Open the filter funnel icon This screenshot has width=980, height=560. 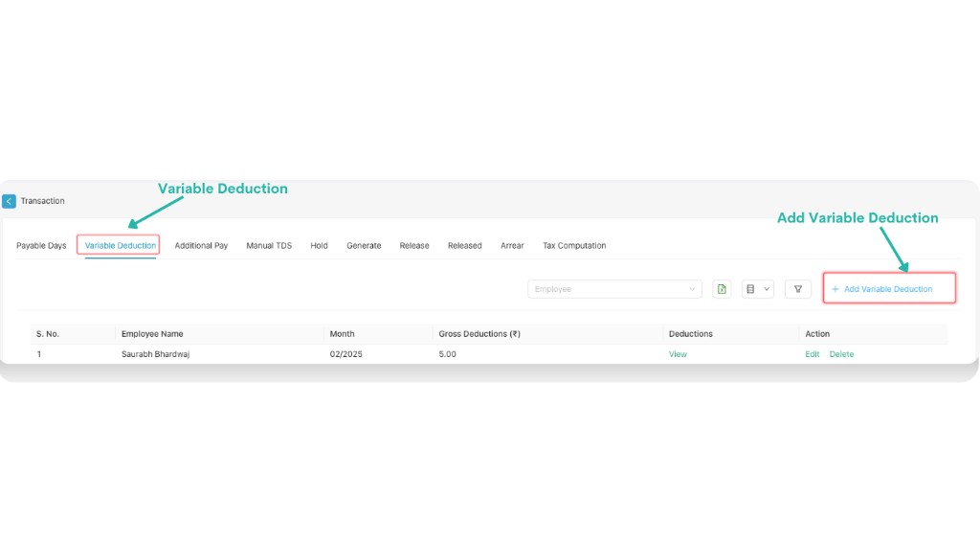pyautogui.click(x=797, y=288)
